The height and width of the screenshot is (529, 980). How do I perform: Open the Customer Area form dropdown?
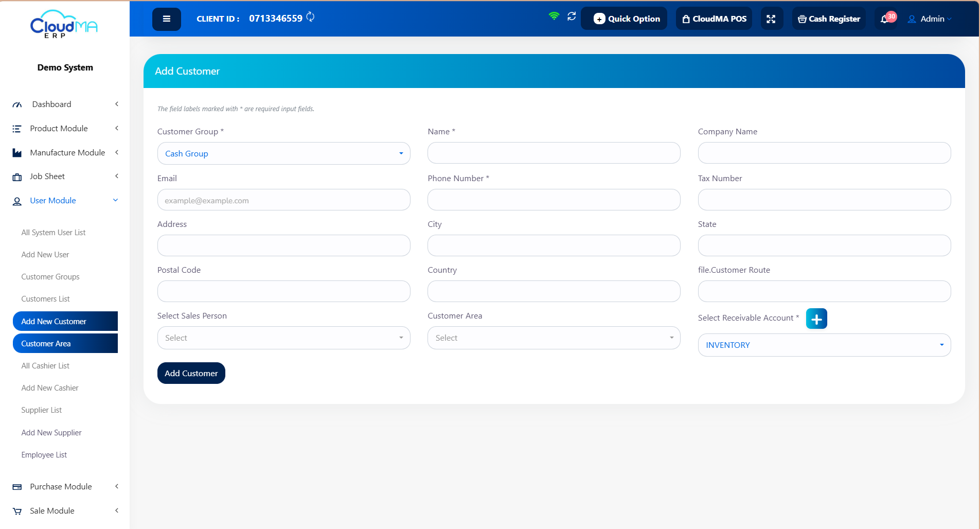(x=554, y=338)
